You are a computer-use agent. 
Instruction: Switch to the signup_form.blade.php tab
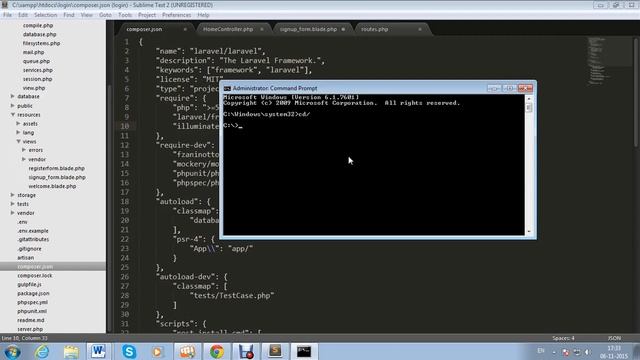click(308, 29)
